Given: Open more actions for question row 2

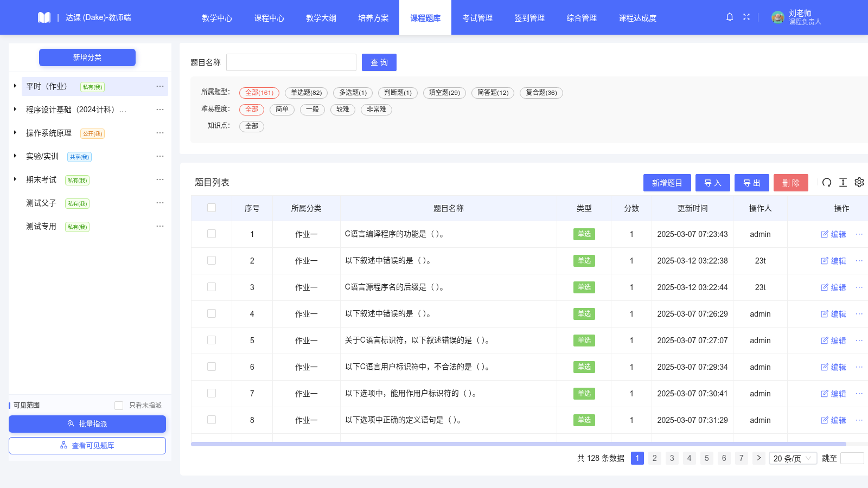Looking at the screenshot, I should [859, 261].
